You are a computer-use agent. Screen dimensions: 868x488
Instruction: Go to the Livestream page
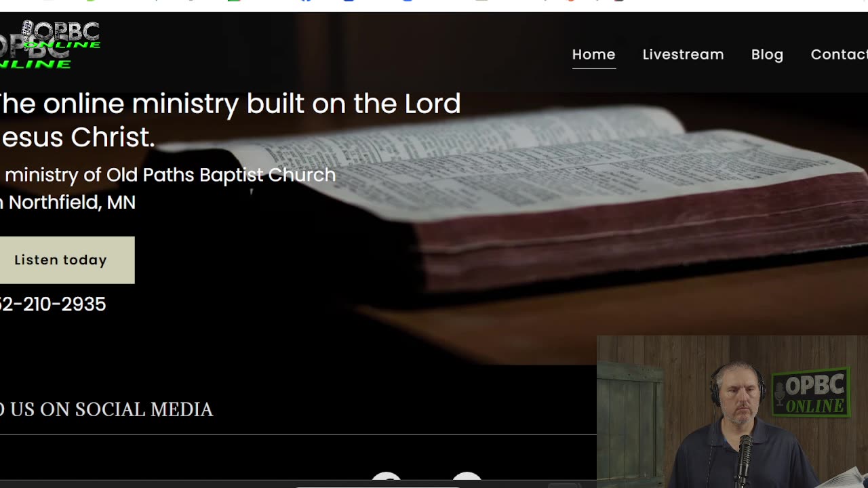pos(683,54)
